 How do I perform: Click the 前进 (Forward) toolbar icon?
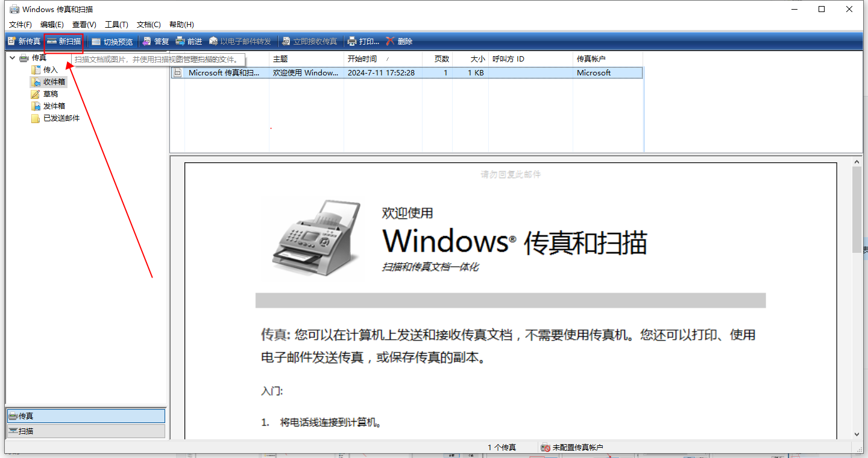(180, 41)
